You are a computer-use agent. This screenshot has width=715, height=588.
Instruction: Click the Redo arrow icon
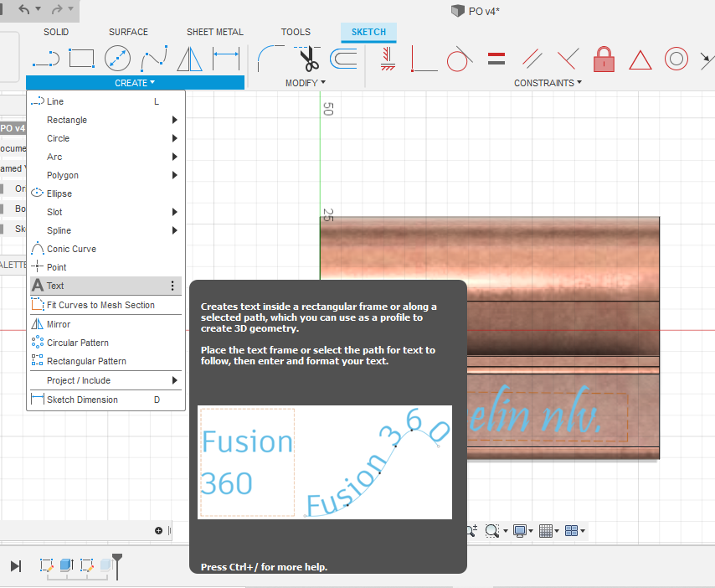[57, 9]
